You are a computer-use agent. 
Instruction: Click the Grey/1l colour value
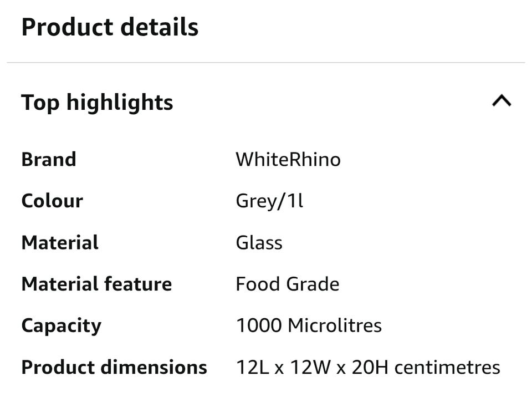270,201
